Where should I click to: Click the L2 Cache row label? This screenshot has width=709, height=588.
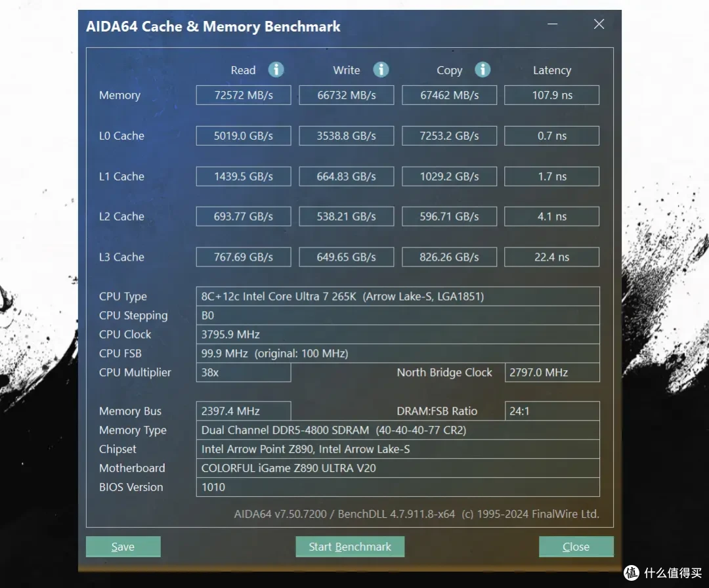[x=121, y=217]
